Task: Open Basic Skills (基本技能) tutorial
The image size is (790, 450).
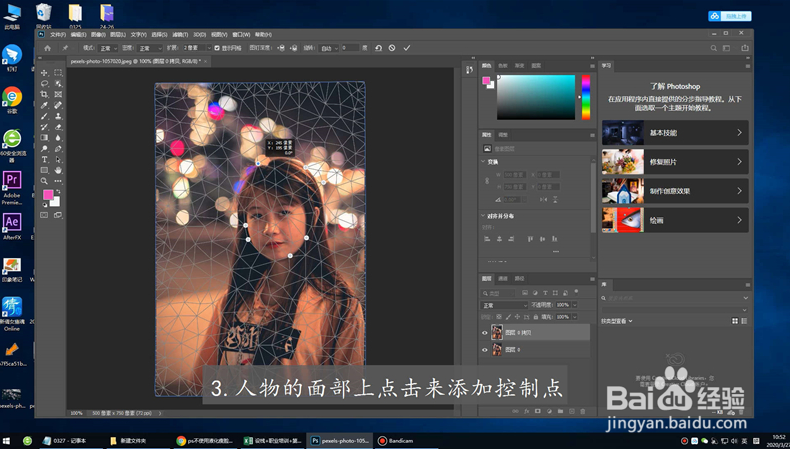Action: (675, 133)
